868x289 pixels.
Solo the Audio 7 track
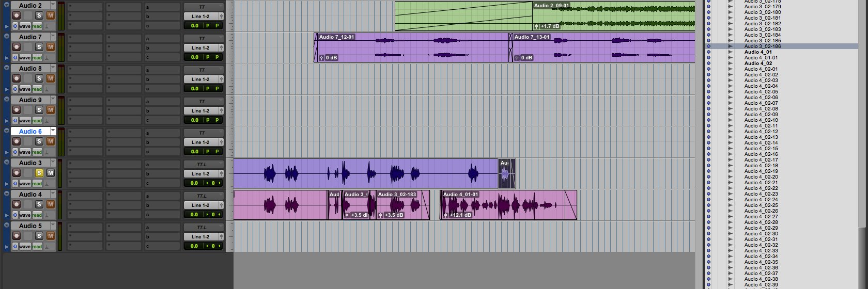[x=39, y=47]
